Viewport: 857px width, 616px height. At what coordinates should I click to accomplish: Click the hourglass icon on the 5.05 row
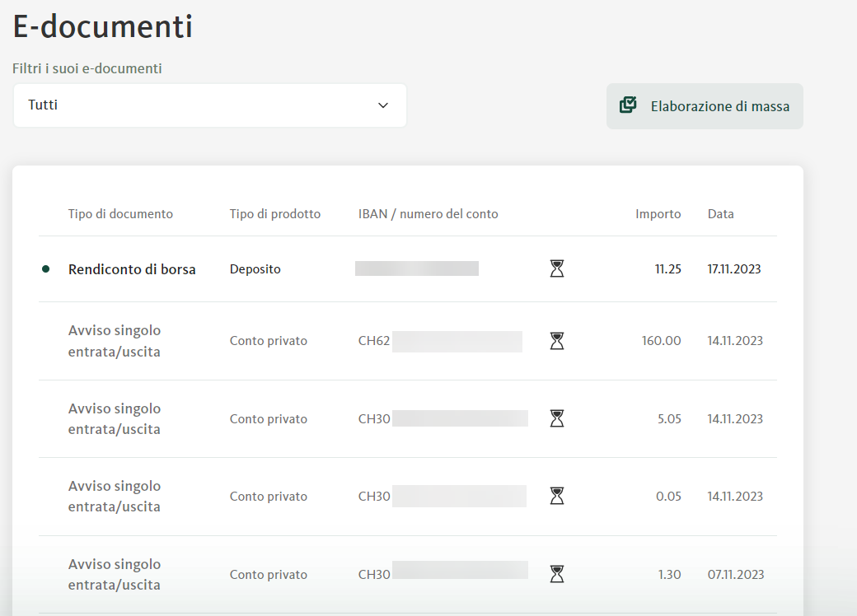[556, 418]
